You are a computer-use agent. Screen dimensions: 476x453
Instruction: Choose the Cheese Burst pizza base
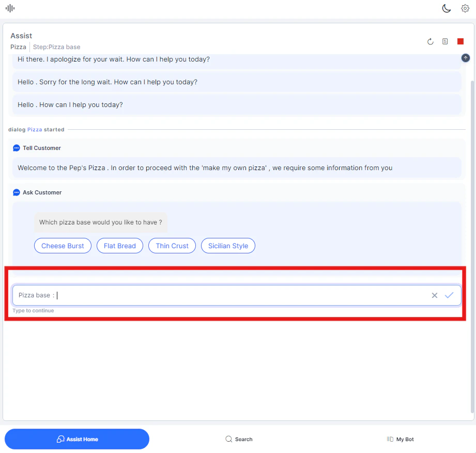pyautogui.click(x=63, y=246)
